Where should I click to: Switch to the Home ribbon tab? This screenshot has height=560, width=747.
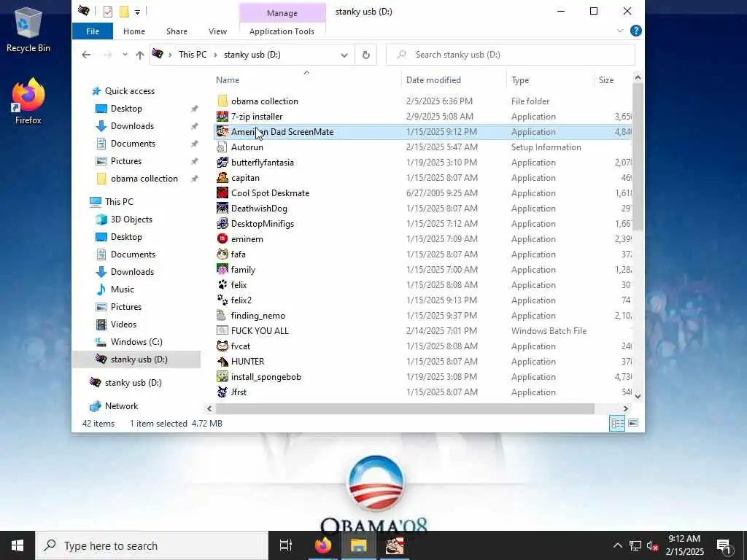(134, 31)
